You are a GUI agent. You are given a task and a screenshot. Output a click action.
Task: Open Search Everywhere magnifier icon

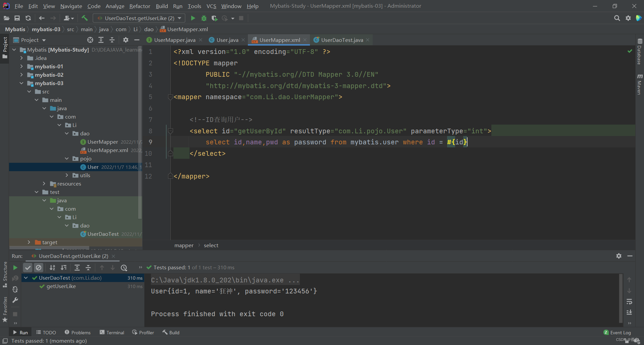tap(617, 18)
